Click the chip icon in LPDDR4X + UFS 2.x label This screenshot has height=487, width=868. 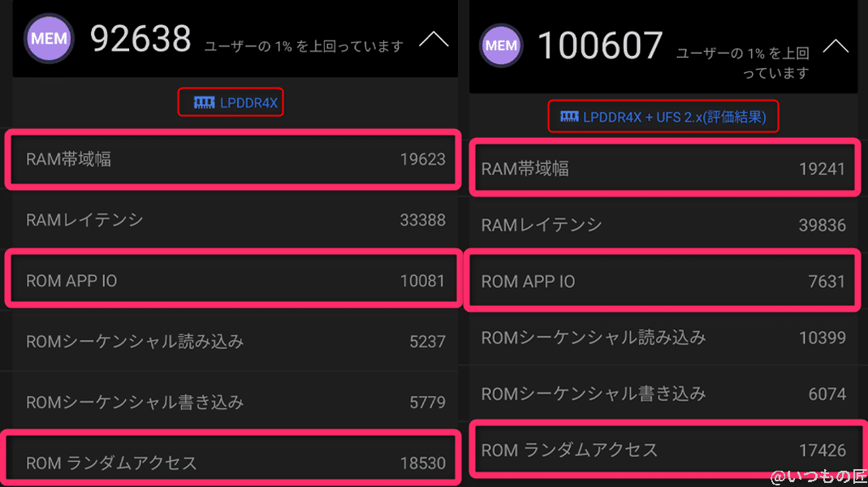click(x=568, y=116)
